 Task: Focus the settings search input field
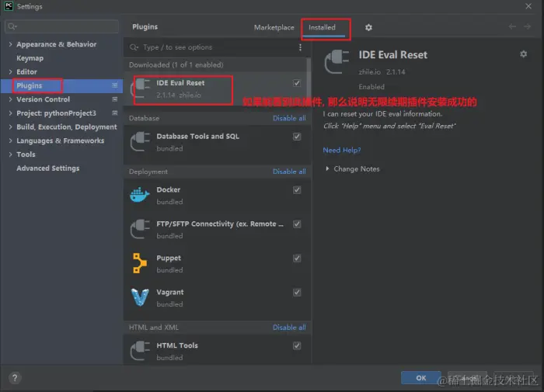61,26
